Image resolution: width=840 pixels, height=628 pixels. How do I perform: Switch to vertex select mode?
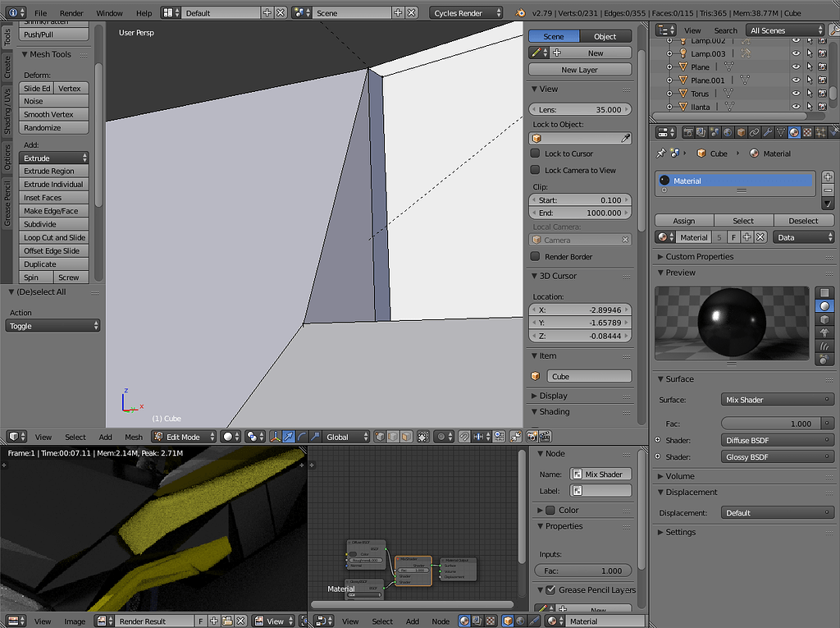(380, 437)
